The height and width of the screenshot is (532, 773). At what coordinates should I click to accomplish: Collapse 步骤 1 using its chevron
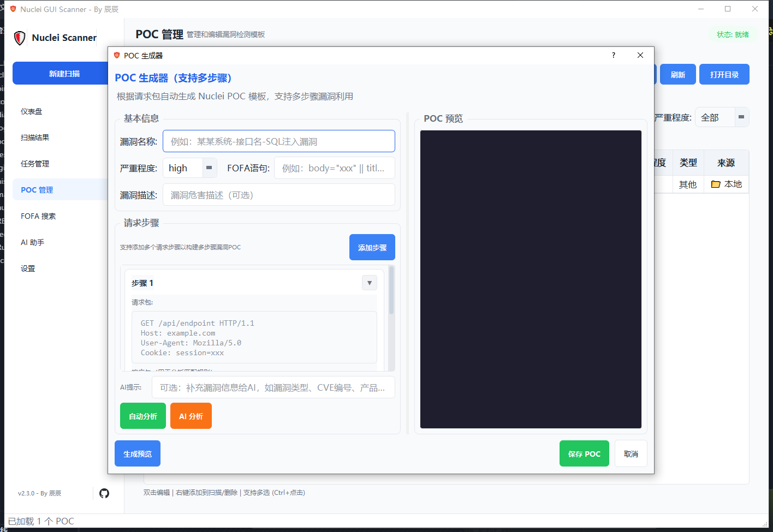[369, 283]
